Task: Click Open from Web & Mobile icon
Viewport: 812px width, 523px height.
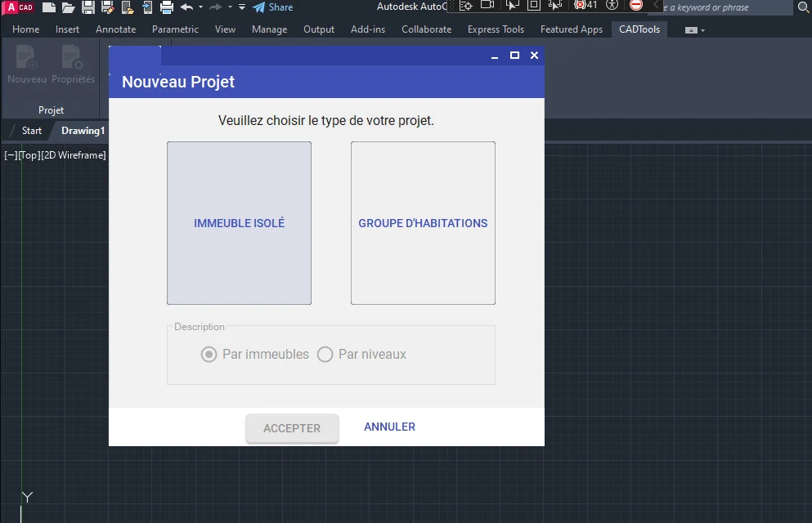Action: pyautogui.click(x=128, y=7)
